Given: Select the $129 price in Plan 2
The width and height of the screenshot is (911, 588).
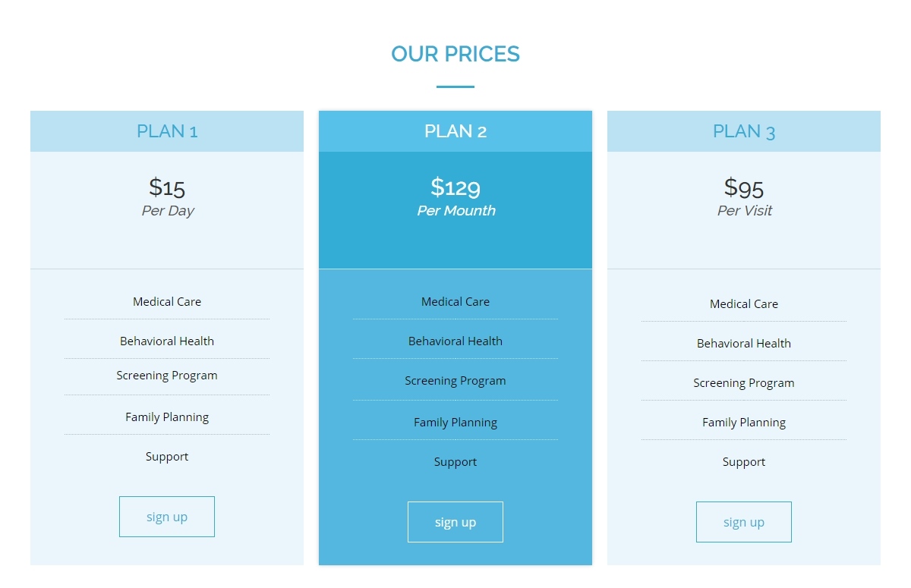Looking at the screenshot, I should (455, 187).
